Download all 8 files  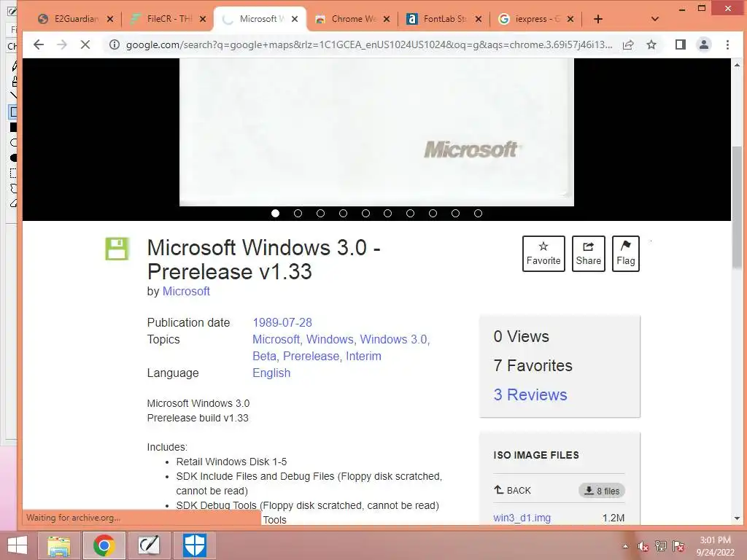(602, 491)
